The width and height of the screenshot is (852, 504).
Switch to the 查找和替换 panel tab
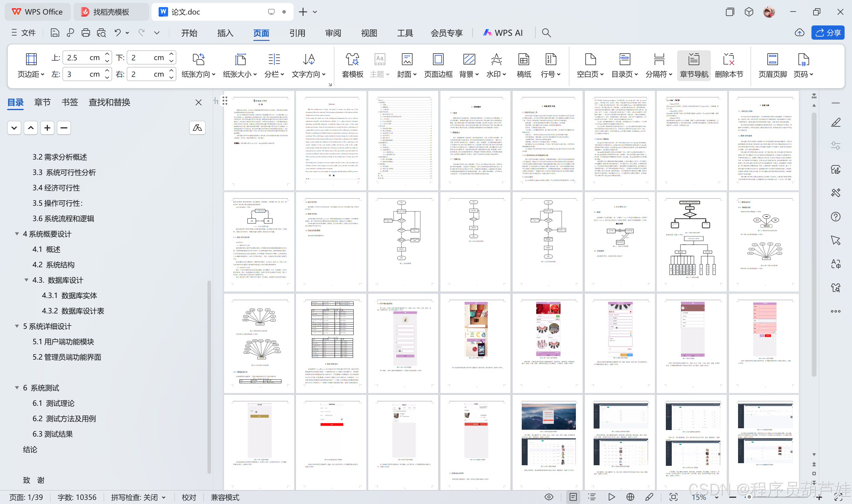tap(109, 102)
